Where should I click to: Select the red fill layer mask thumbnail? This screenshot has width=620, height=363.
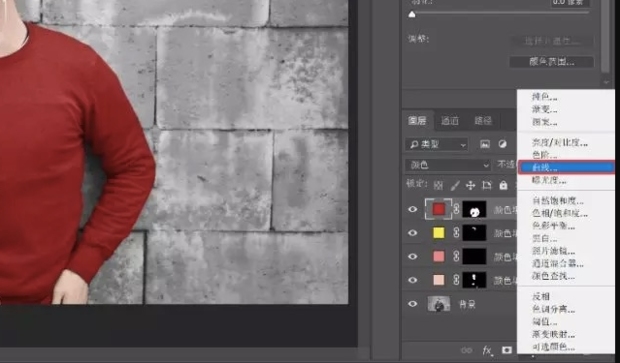[474, 209]
